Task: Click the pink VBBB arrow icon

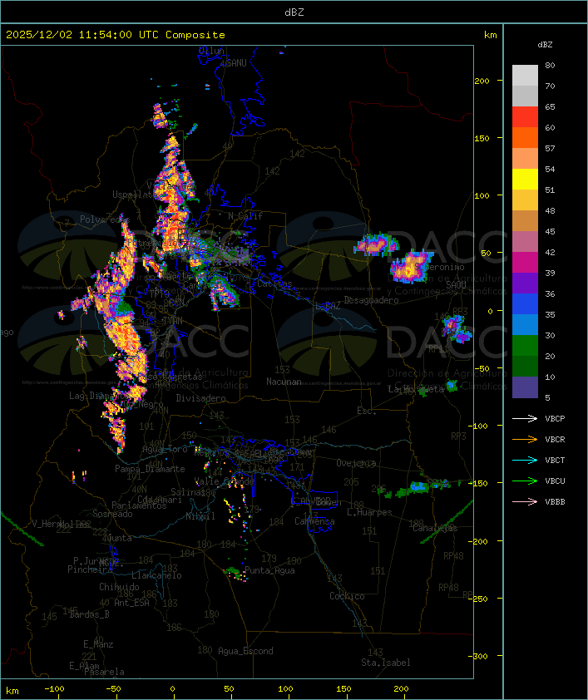Action: (x=525, y=502)
